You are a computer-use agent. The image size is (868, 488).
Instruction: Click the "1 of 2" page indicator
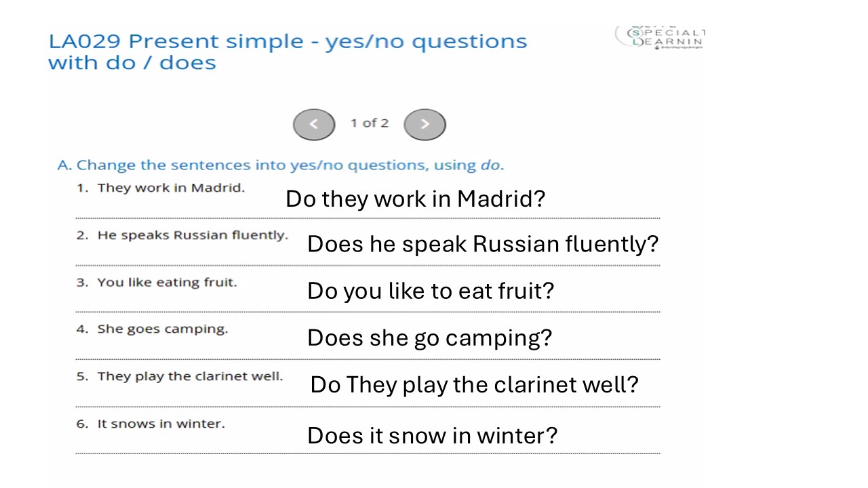(x=370, y=123)
